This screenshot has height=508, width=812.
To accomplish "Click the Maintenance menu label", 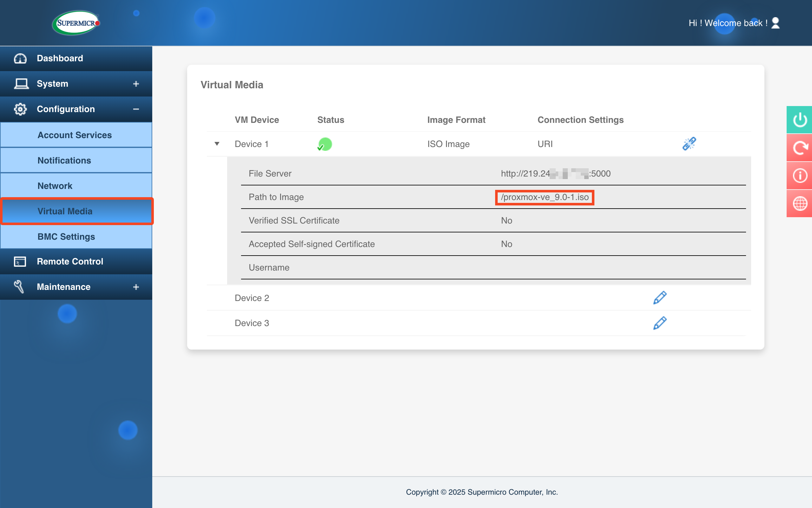I will [63, 287].
